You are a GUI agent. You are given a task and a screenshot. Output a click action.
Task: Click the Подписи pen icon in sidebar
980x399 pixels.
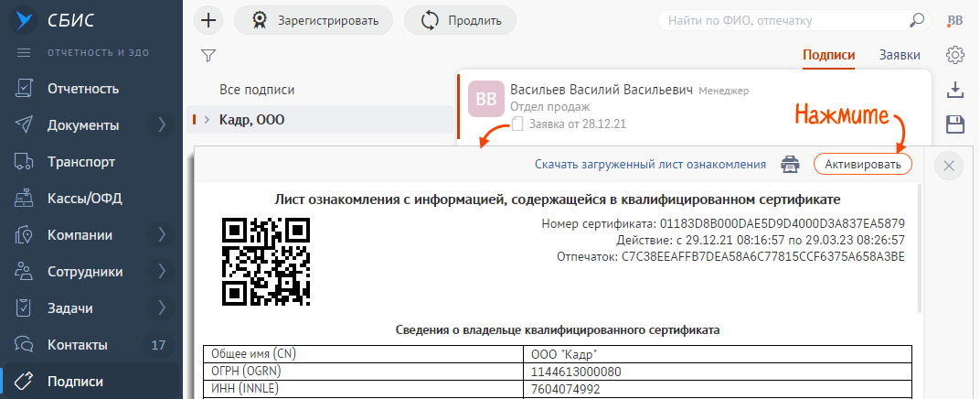pyautogui.click(x=24, y=382)
